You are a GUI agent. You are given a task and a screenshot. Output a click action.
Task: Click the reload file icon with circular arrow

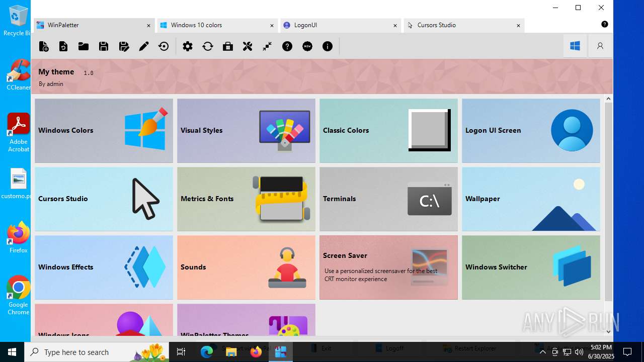63,46
